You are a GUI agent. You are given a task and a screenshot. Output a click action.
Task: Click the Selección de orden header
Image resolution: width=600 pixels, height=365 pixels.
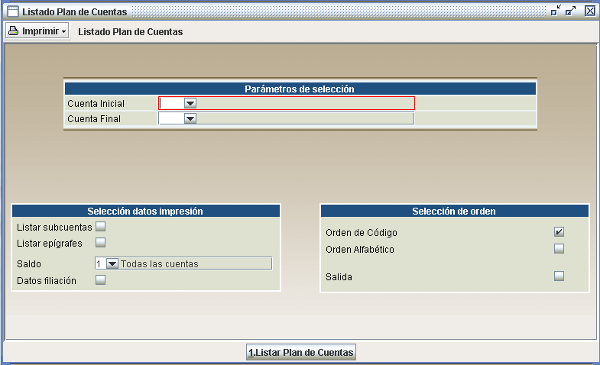(454, 211)
